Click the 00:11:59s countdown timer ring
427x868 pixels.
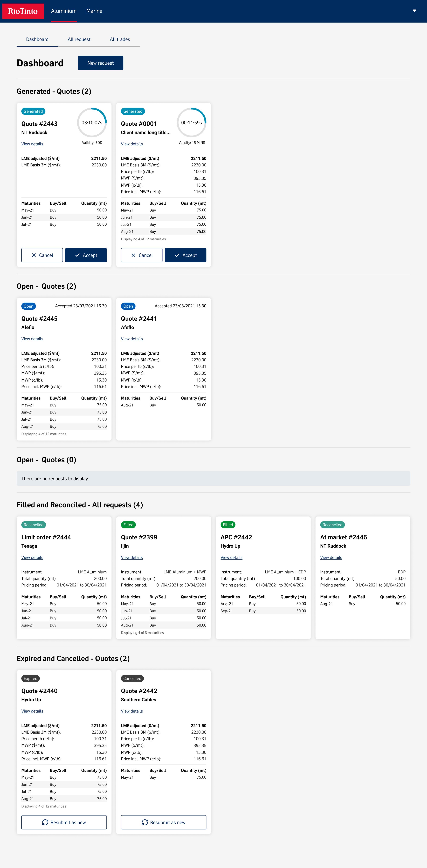[x=192, y=123]
